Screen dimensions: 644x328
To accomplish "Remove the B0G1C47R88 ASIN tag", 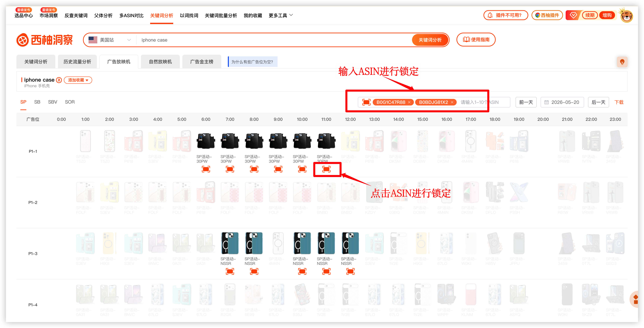I will click(x=409, y=102).
